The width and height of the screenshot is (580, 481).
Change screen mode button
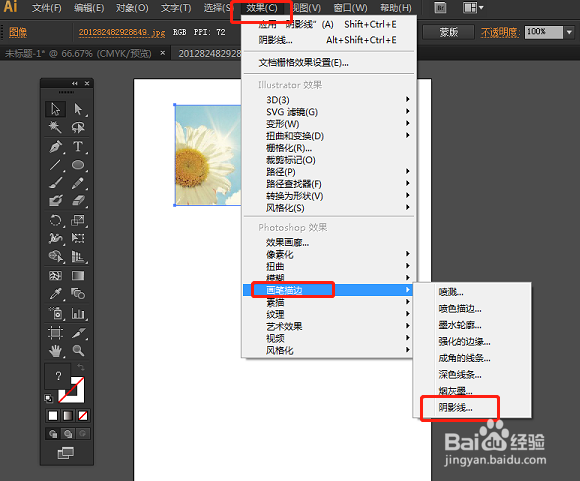tap(66, 453)
